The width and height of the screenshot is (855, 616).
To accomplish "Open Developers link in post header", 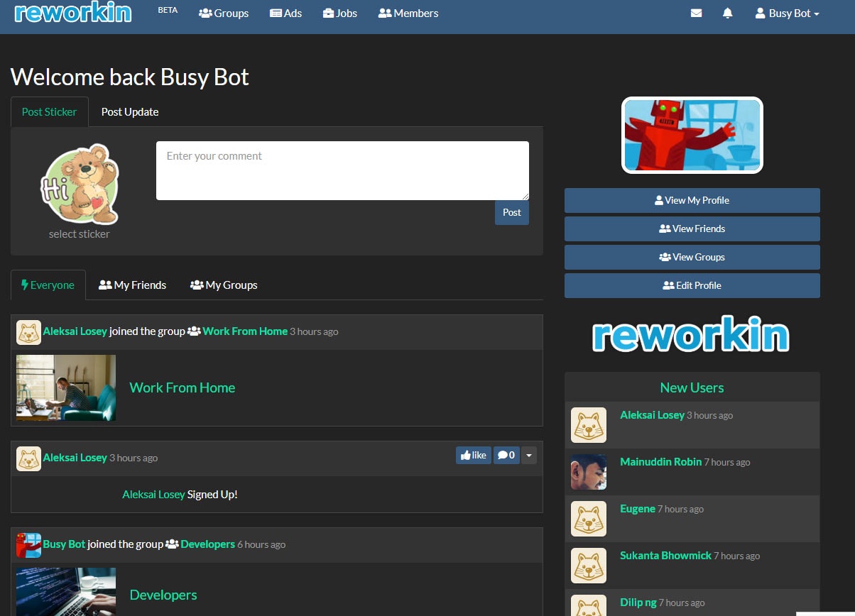I will (x=208, y=544).
